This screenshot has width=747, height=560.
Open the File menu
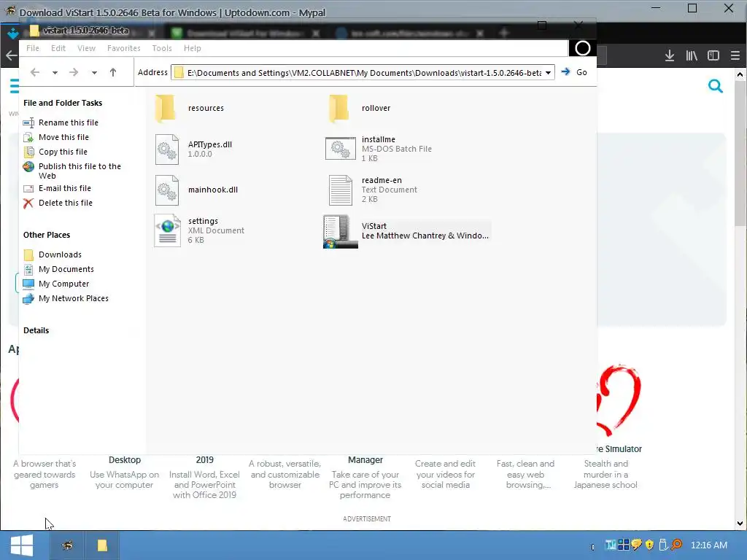33,48
